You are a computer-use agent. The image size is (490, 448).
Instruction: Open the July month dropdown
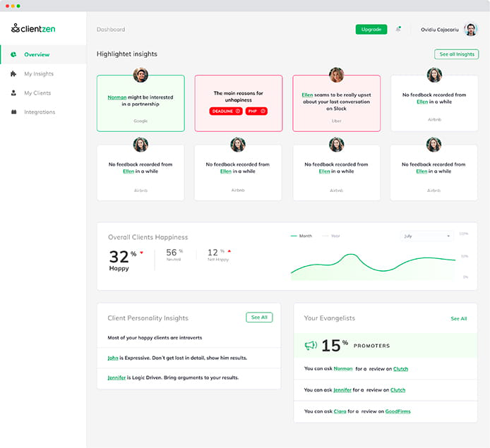[427, 236]
